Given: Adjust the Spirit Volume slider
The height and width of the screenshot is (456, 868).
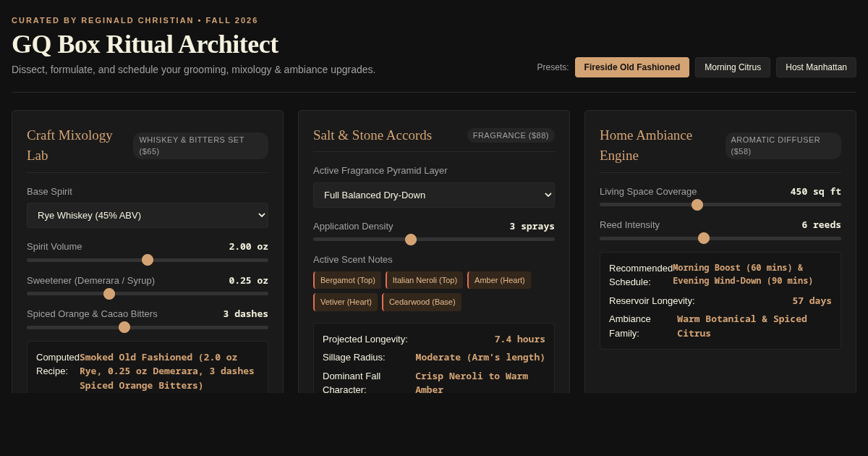Looking at the screenshot, I should click(148, 260).
